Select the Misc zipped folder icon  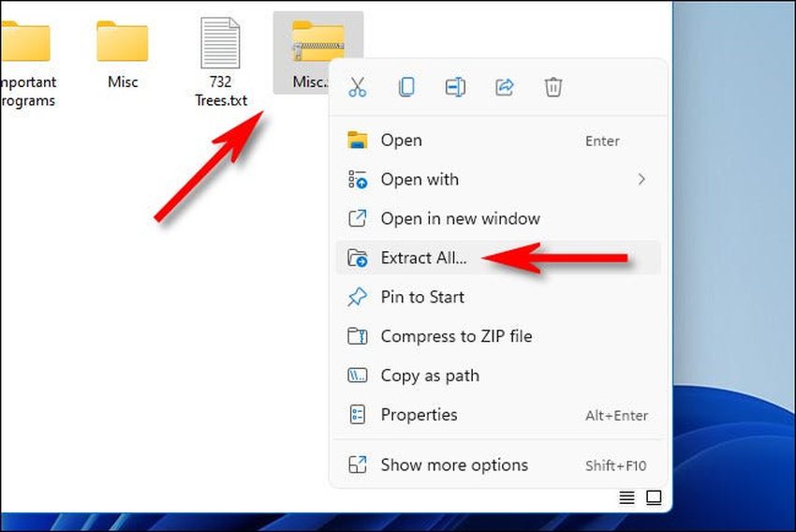point(317,44)
